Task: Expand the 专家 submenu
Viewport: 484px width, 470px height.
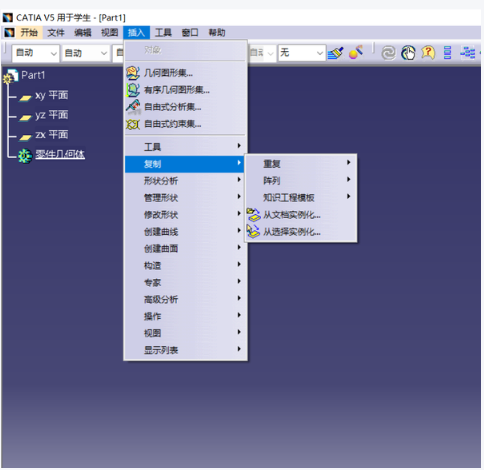Action: 185,282
